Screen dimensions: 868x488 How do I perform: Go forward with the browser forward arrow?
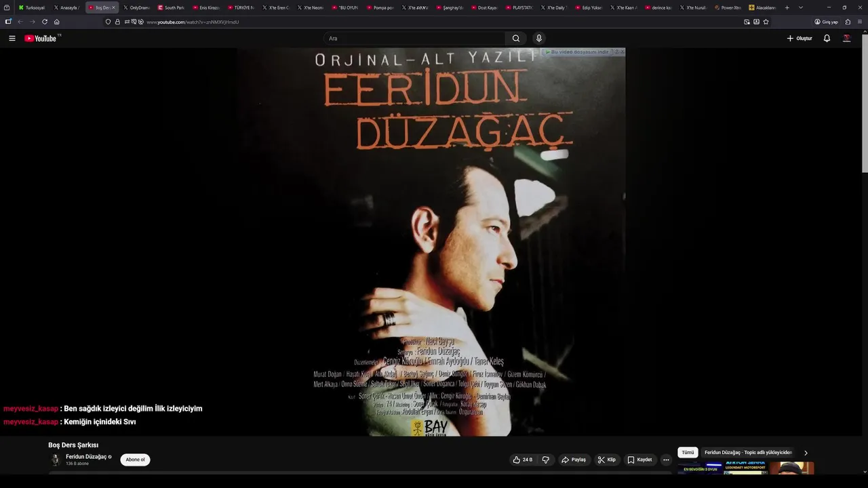[32, 22]
